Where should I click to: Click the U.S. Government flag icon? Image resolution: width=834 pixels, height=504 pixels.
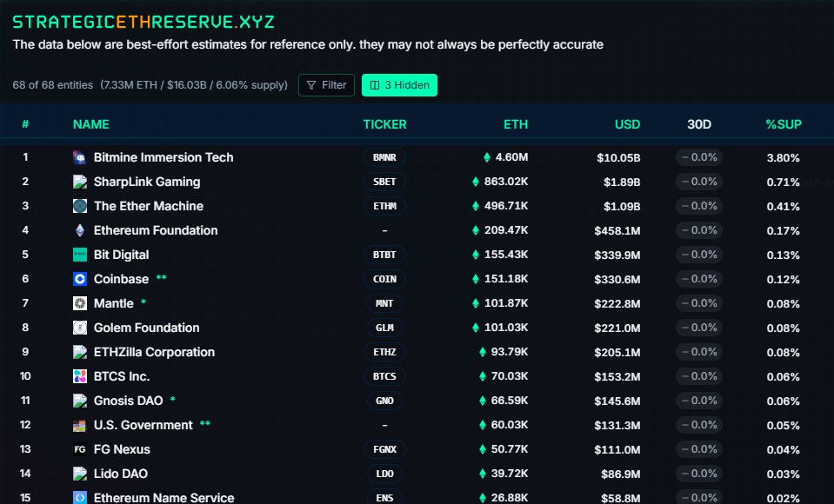click(80, 425)
